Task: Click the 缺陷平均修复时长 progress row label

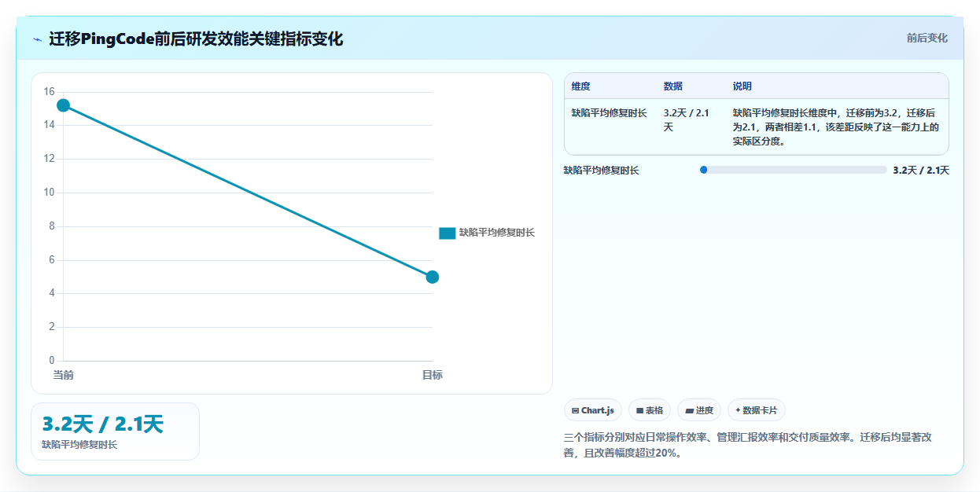Action: (x=602, y=170)
